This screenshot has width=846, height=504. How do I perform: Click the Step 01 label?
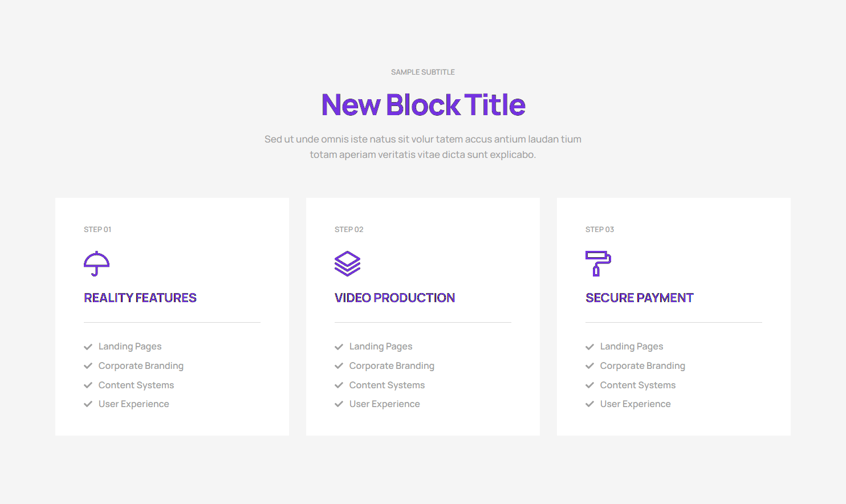(x=97, y=230)
